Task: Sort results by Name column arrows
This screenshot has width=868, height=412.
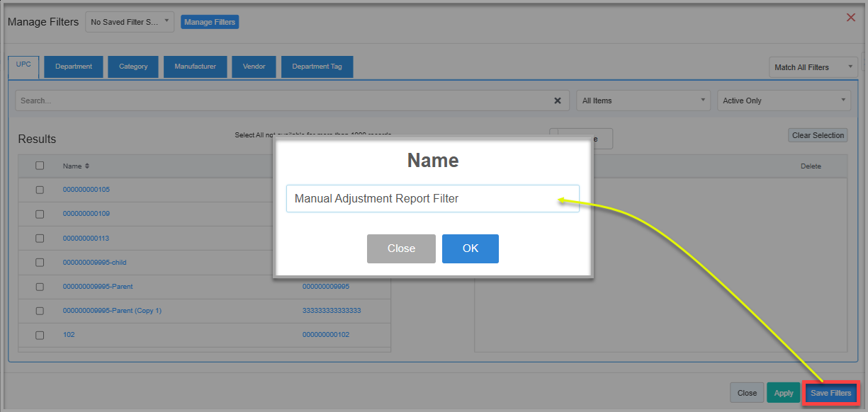Action: click(x=87, y=166)
